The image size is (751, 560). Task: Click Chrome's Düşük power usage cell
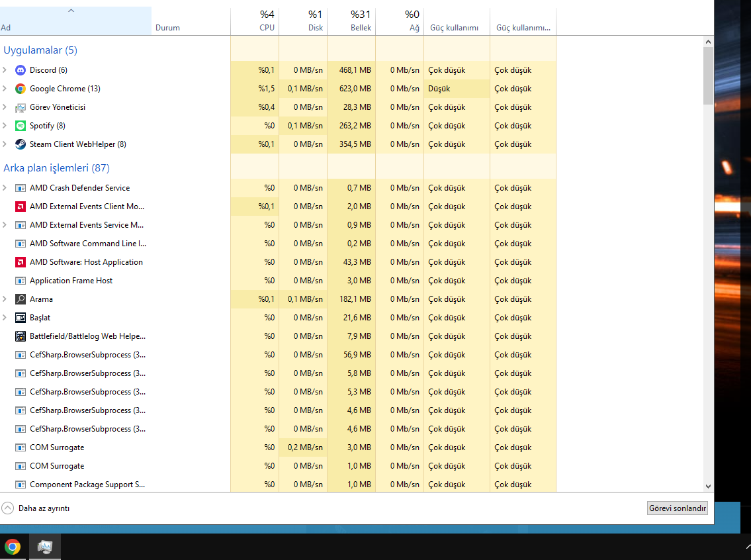click(x=457, y=89)
